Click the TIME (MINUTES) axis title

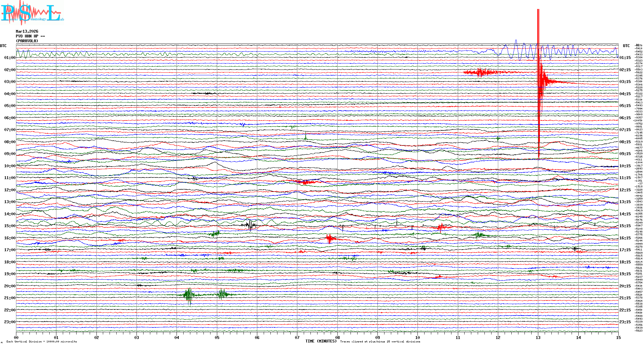click(321, 341)
